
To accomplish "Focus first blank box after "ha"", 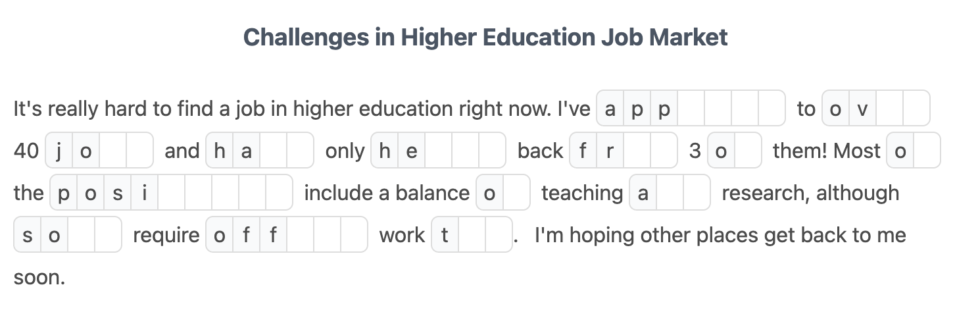I will [273, 151].
